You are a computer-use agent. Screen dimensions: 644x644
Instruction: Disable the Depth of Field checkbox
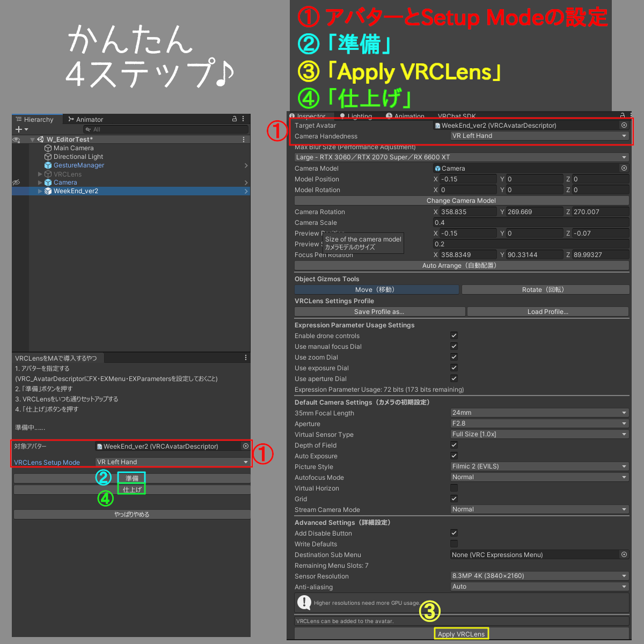pyautogui.click(x=453, y=445)
